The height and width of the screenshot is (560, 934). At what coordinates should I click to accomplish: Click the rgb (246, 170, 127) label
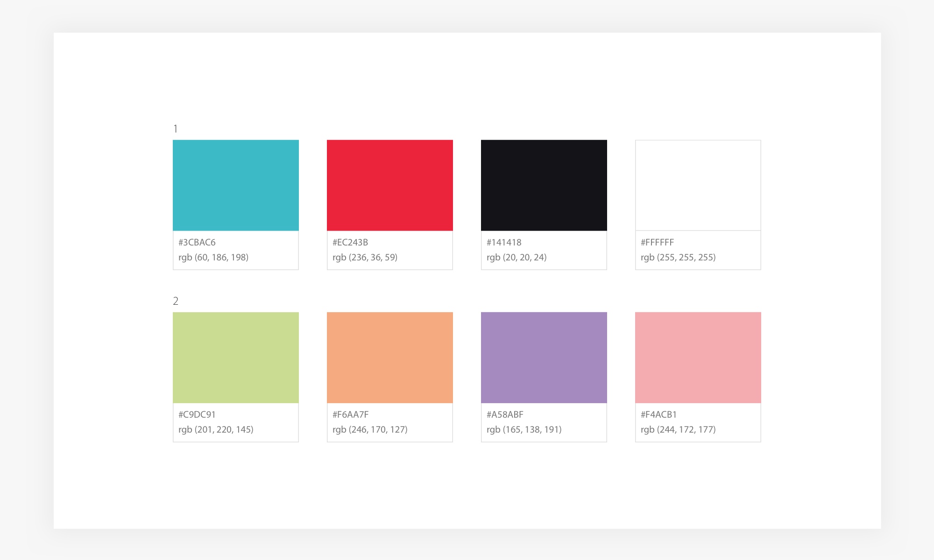point(370,429)
